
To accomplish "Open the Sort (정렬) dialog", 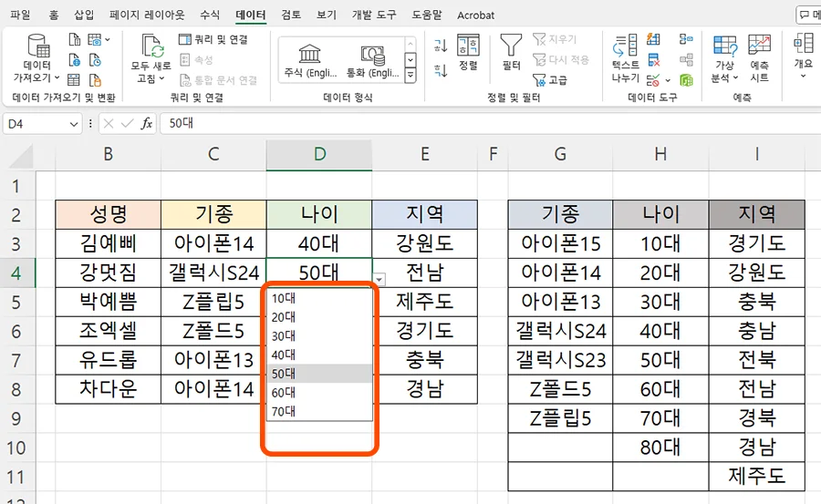I will coord(468,52).
